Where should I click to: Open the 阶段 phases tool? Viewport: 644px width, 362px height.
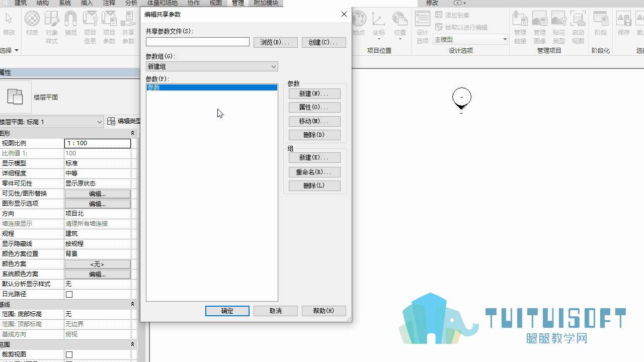pyautogui.click(x=601, y=24)
